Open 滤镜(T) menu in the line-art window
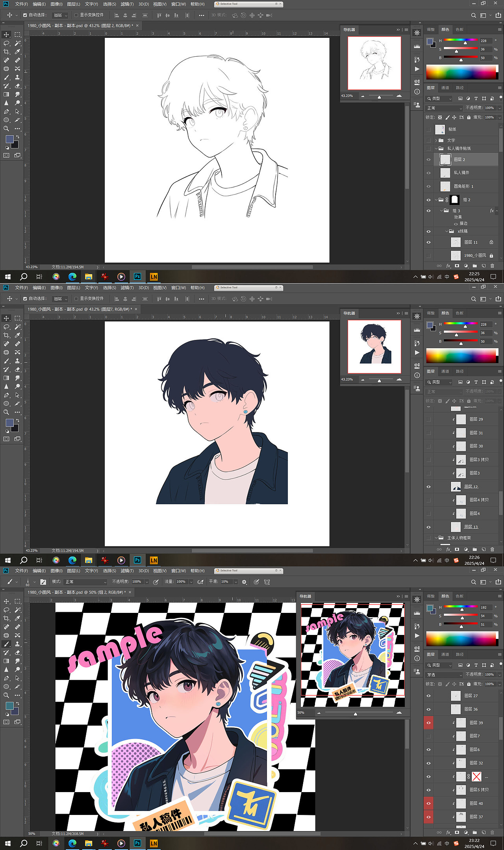Viewport: 504px width, 850px height. tap(127, 4)
